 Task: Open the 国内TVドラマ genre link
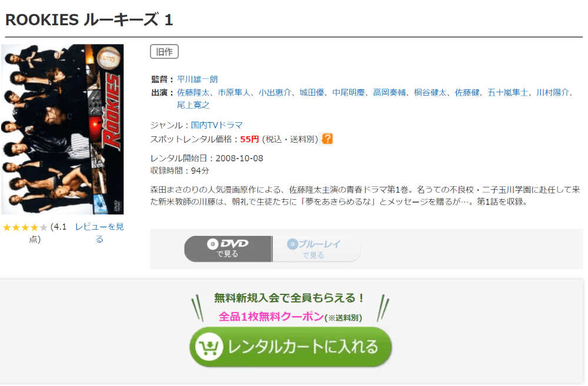pyautogui.click(x=217, y=125)
